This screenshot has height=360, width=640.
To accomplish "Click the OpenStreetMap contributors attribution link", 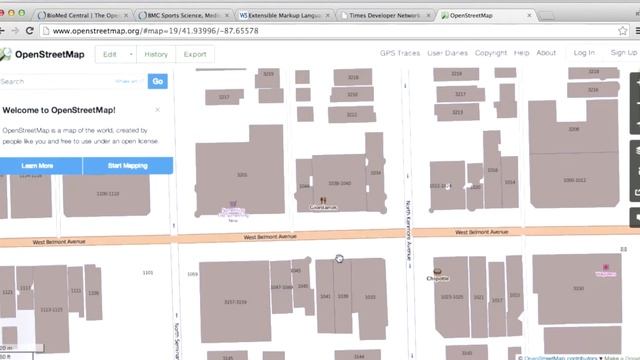I will (560, 358).
